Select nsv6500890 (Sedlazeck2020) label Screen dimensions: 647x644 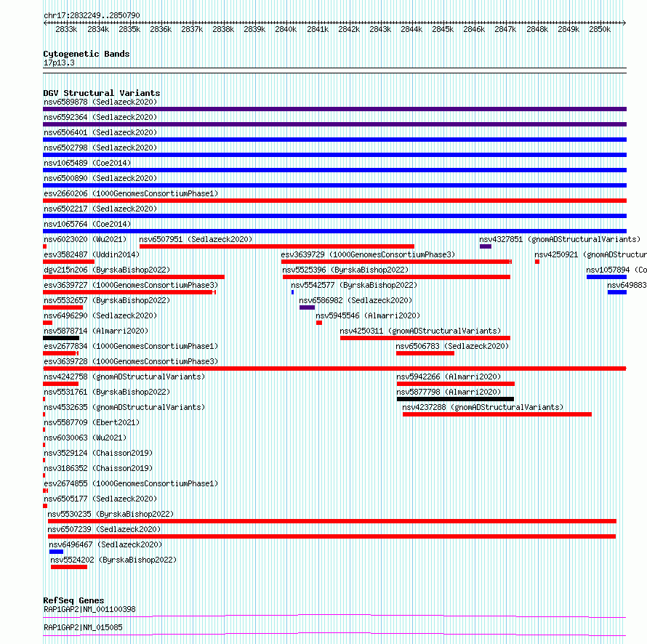[100, 178]
